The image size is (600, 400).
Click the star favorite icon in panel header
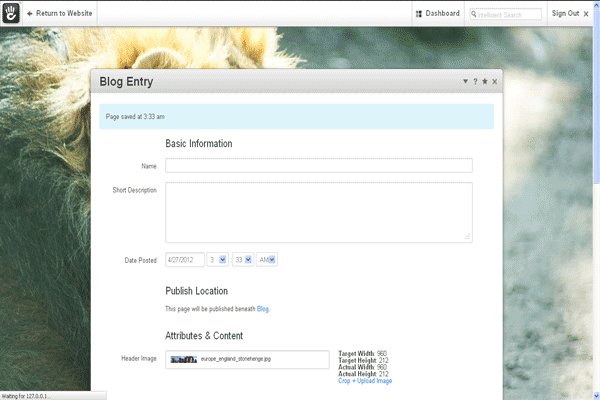(485, 81)
